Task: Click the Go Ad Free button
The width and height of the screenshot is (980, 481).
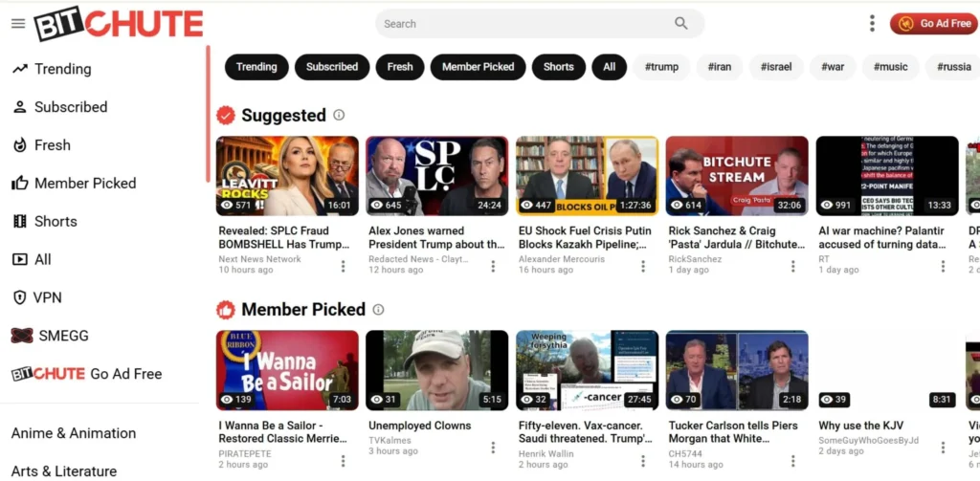Action: tap(934, 24)
